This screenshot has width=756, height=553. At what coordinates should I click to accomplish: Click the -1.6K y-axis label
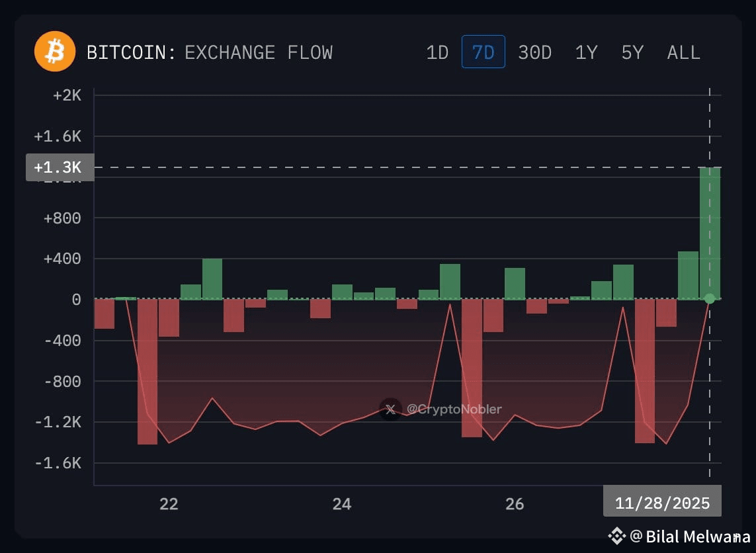[58, 463]
